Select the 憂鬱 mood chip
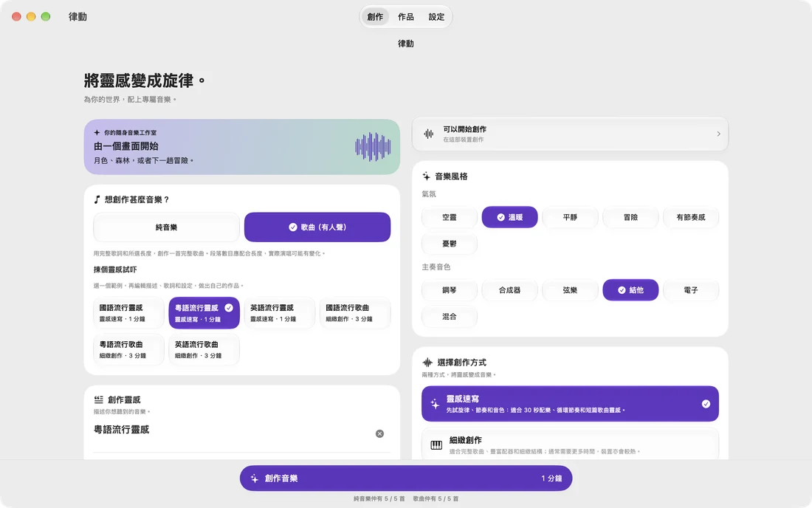The width and height of the screenshot is (812, 508). [x=449, y=244]
